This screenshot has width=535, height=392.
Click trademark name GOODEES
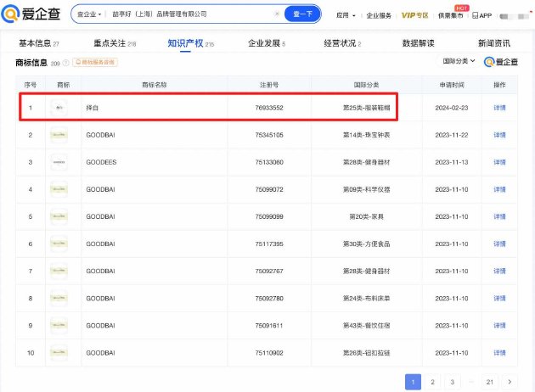click(x=101, y=162)
